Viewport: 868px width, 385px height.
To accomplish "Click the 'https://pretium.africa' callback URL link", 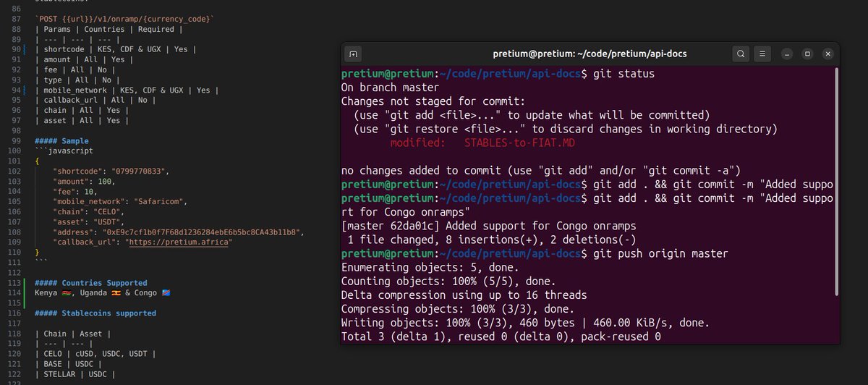I will point(179,242).
